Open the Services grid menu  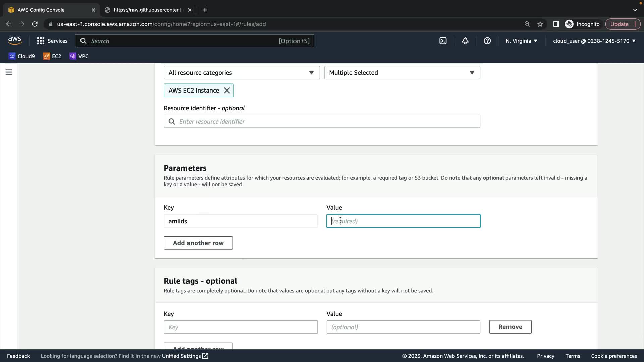52,41
